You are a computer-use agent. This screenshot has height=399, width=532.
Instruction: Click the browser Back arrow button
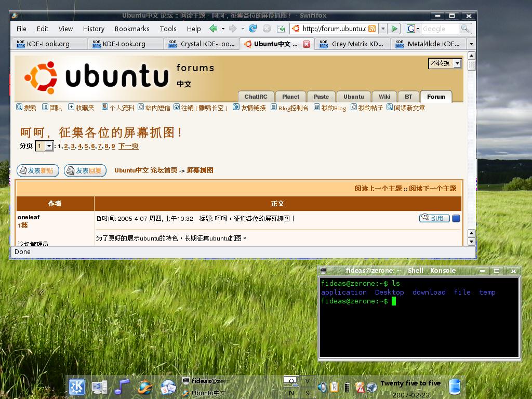point(213,29)
